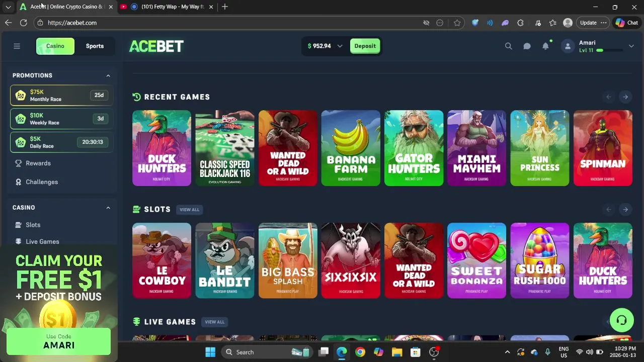Viewport: 644px width, 362px height.
Task: Open the Le Bandit slot
Action: tap(224, 260)
